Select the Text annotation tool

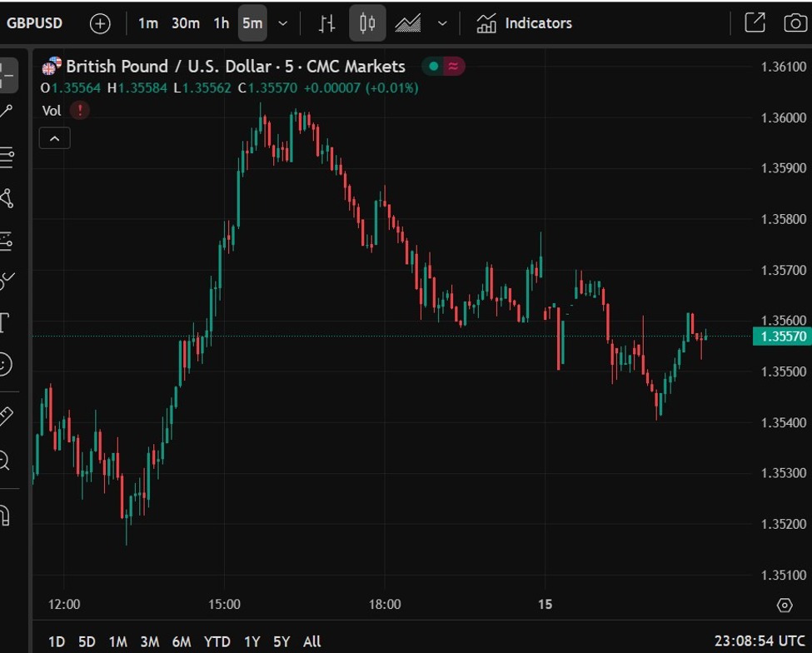5,323
